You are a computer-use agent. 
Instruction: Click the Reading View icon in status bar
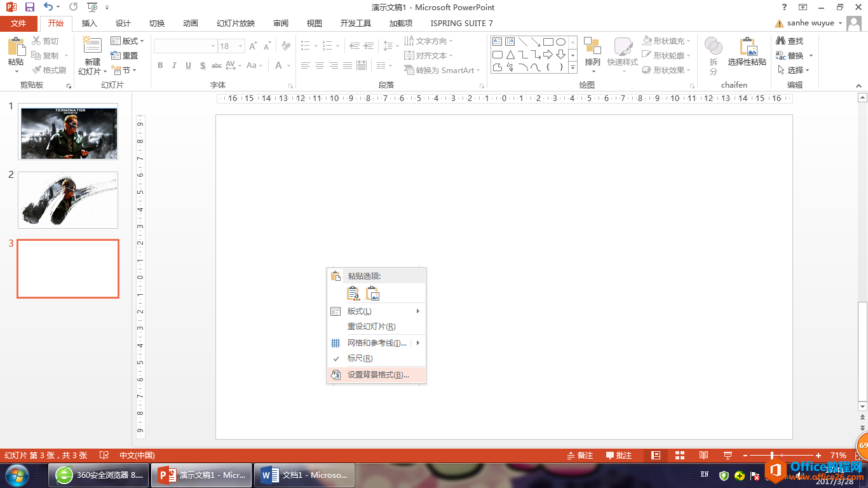(x=703, y=456)
